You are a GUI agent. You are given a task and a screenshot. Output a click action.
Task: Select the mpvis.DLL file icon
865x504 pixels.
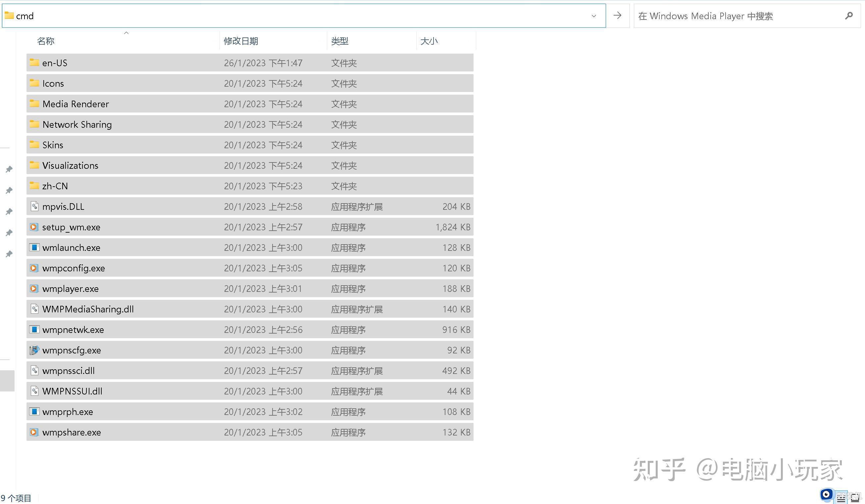tap(34, 206)
